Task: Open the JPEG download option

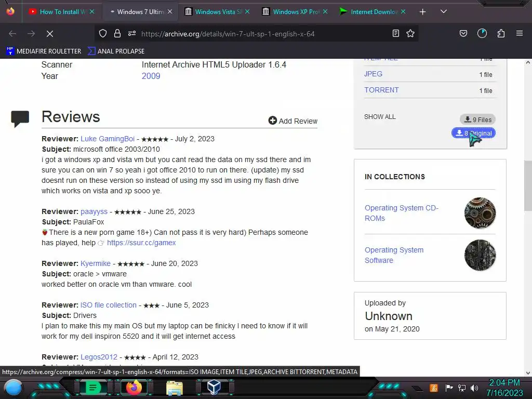Action: [x=373, y=74]
